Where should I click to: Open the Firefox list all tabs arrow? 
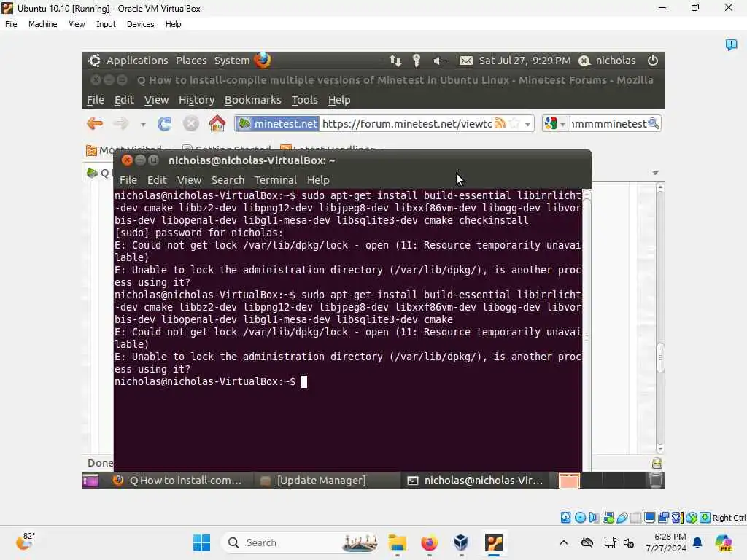click(x=656, y=173)
